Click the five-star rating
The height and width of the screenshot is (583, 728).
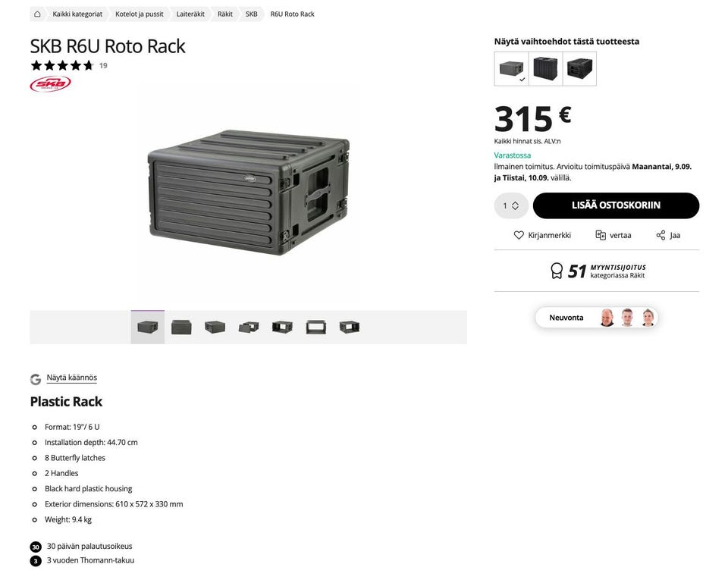point(62,66)
